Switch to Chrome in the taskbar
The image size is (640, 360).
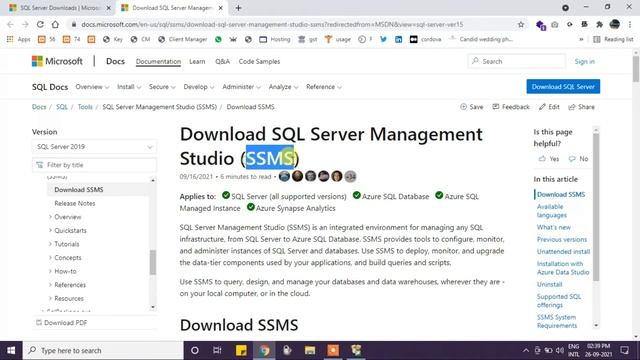pyautogui.click(x=264, y=350)
